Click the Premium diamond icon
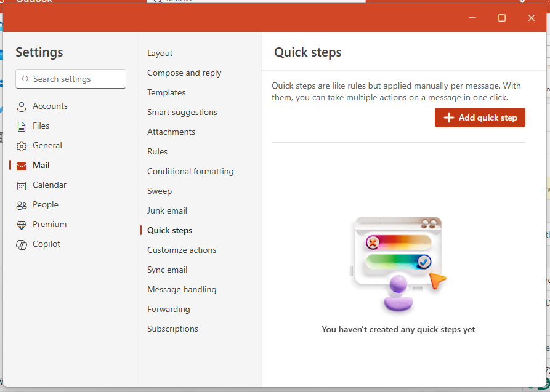Viewport: 550px width, 392px height. (22, 225)
